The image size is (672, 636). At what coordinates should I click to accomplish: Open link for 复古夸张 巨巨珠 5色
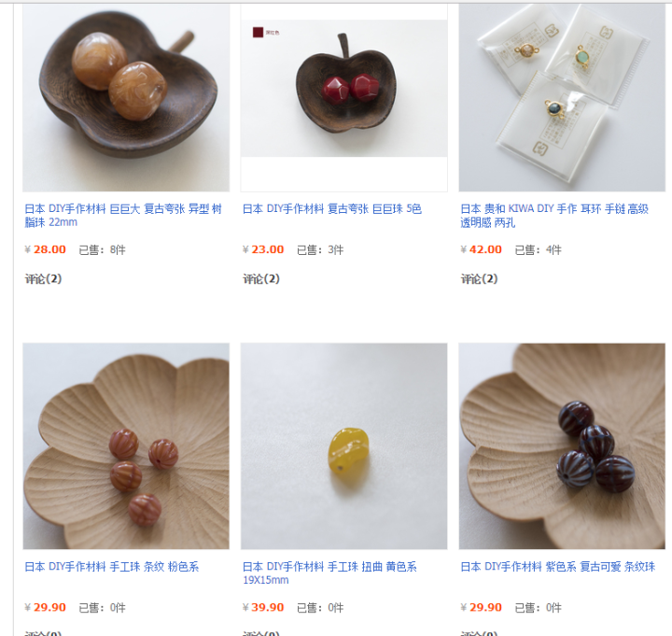pos(332,209)
